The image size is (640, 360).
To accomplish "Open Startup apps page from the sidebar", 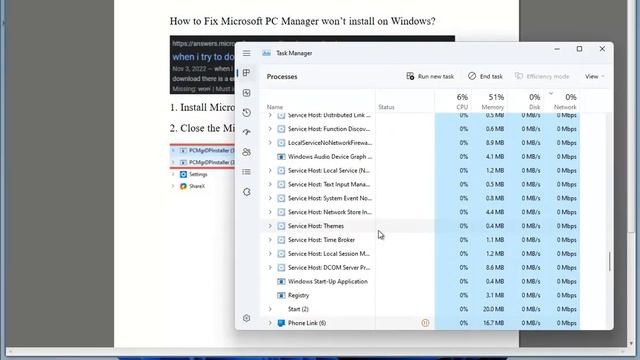I will click(x=247, y=132).
